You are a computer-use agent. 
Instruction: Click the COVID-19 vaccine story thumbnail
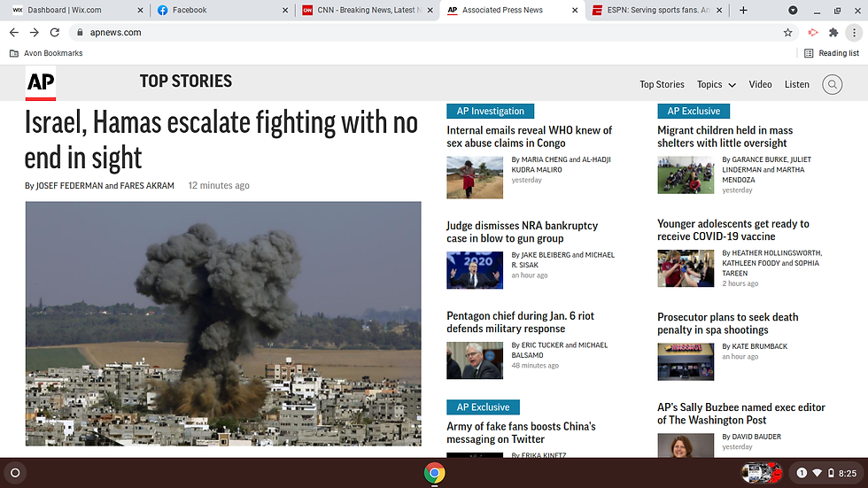(x=686, y=268)
